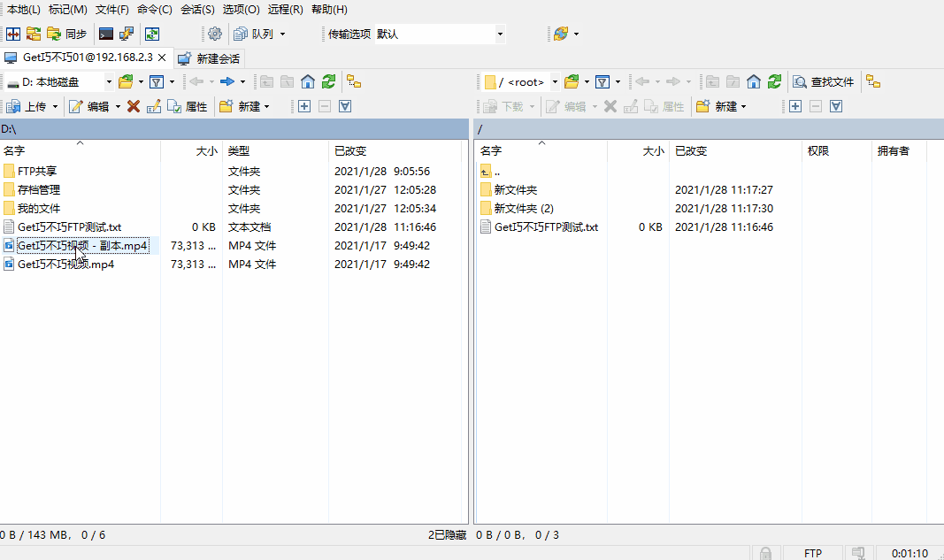
Task: Click local panel filter icon
Action: (157, 82)
